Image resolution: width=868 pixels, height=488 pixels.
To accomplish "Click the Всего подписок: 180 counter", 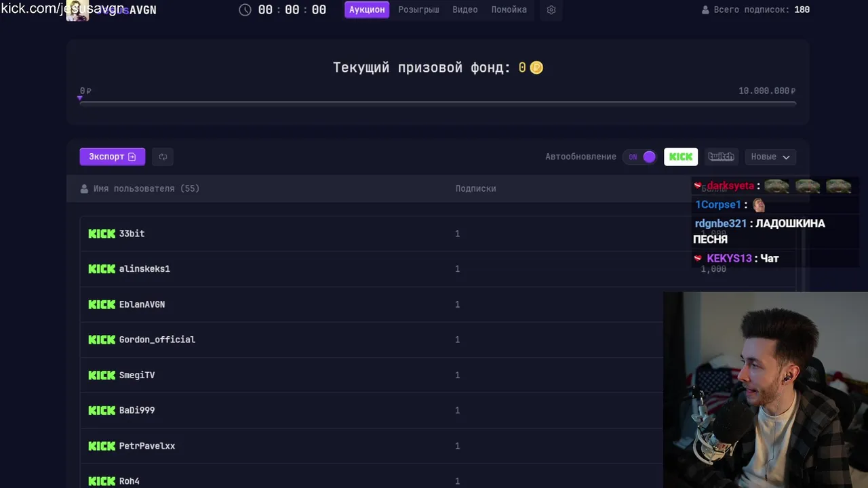I will click(x=755, y=10).
